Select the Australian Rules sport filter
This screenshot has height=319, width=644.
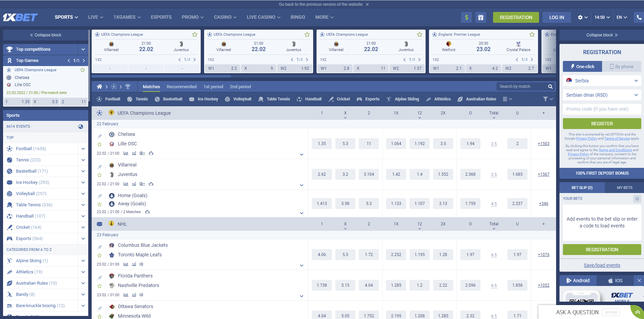point(477,99)
